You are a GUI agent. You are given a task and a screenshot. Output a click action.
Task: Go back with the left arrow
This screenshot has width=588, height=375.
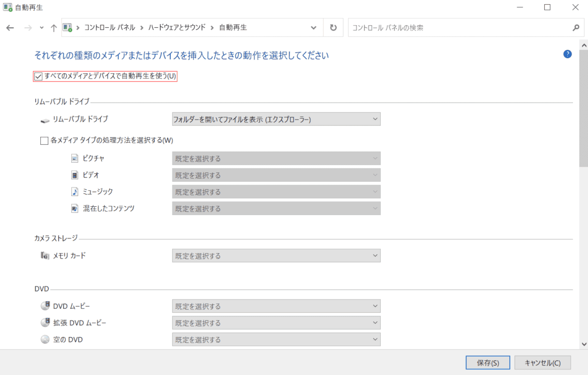10,28
